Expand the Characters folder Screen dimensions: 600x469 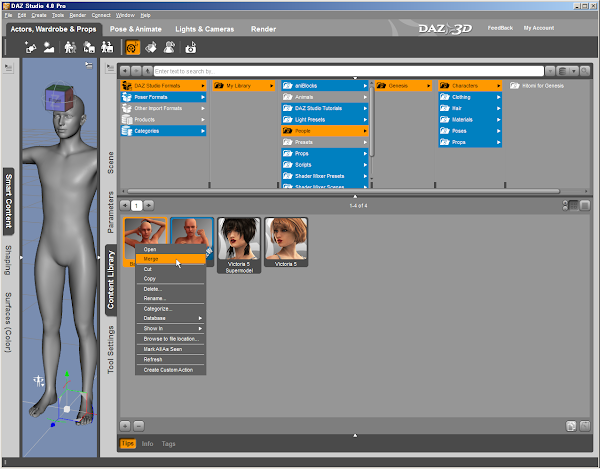coord(470,86)
